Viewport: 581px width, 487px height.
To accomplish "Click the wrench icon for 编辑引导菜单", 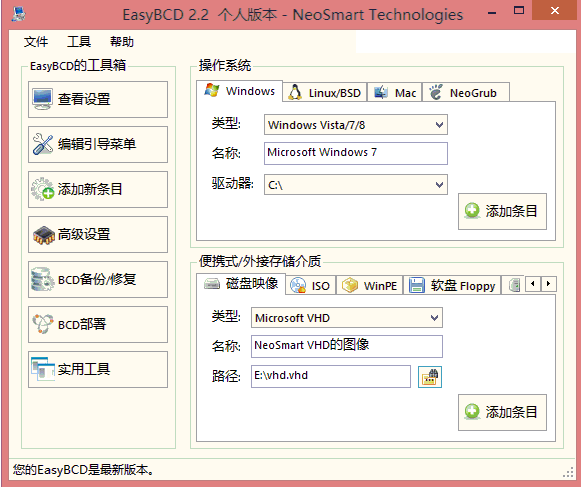I will point(43,144).
